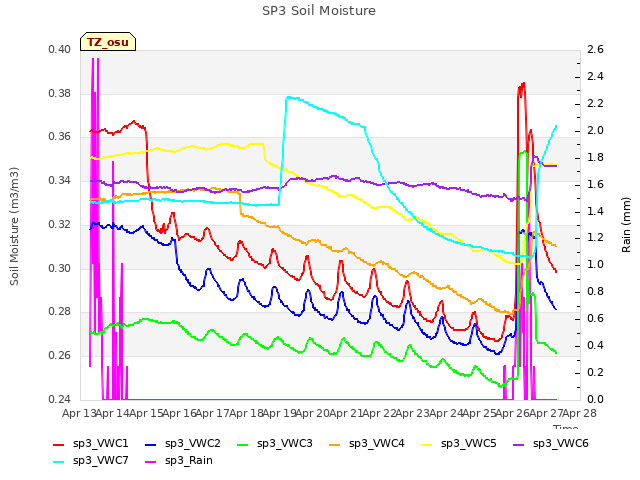Click the 0.8 right axis tick label

[596, 291]
